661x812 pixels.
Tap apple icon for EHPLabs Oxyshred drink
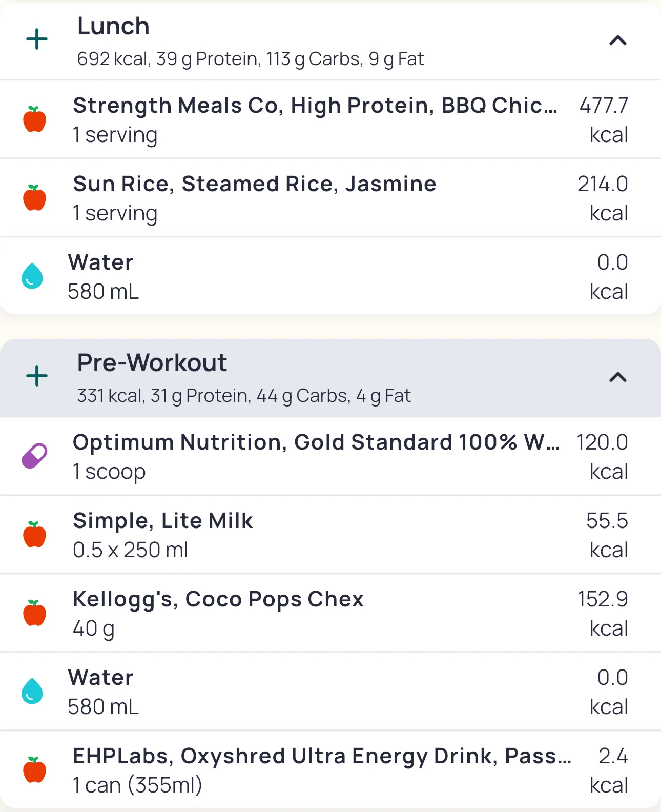tap(35, 770)
